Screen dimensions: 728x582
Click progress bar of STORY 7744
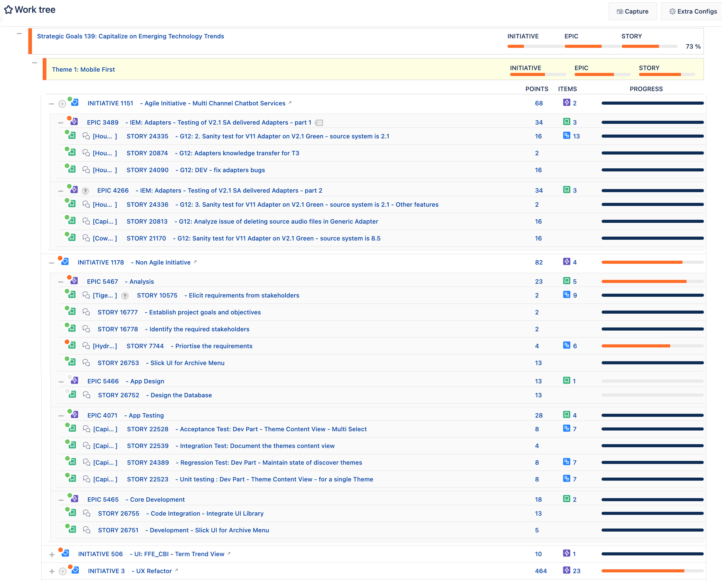tap(658, 349)
